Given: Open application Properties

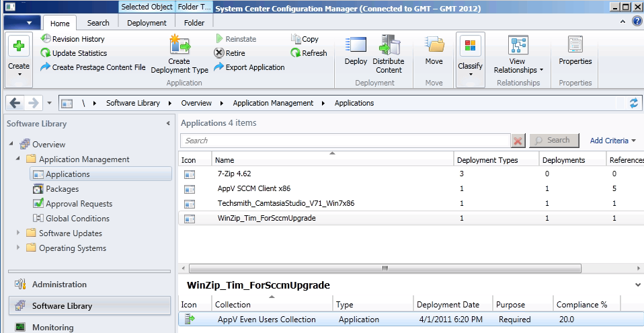Looking at the screenshot, I should (575, 50).
